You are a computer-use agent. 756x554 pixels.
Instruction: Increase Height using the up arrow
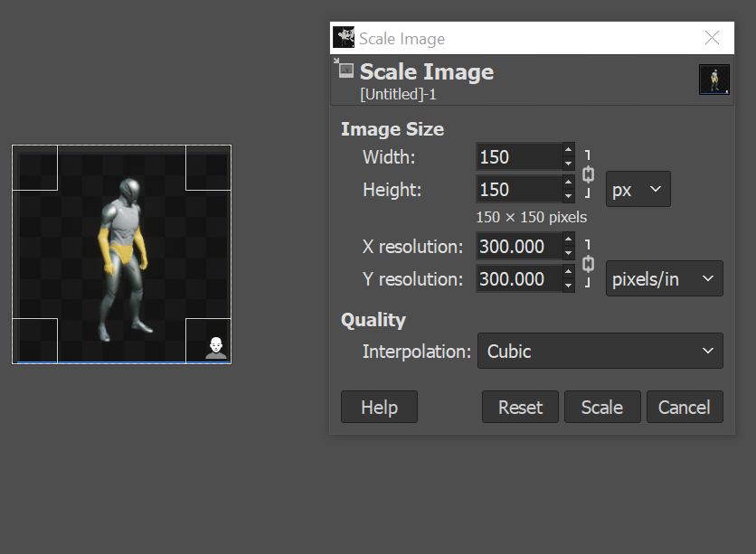click(x=568, y=183)
